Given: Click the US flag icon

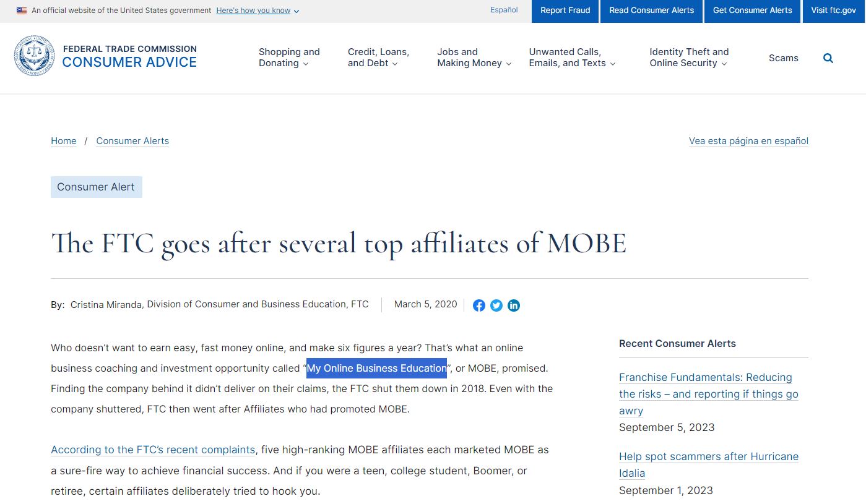Looking at the screenshot, I should click(x=22, y=11).
